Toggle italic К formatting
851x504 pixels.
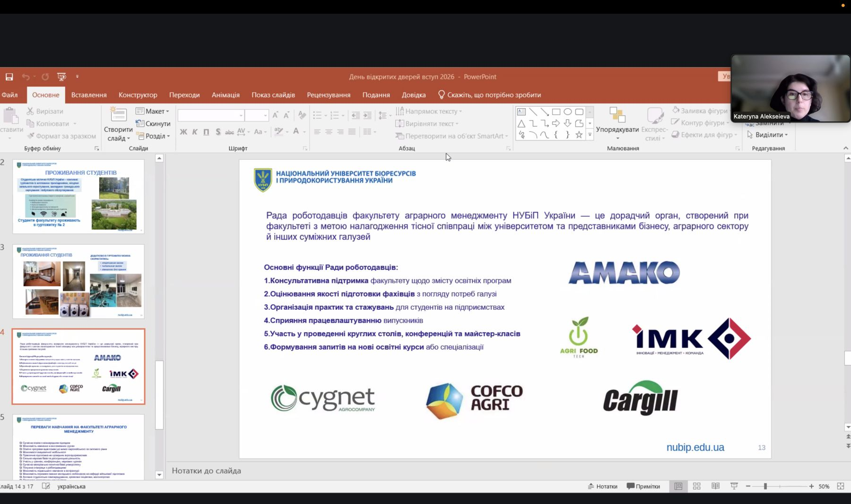click(195, 132)
